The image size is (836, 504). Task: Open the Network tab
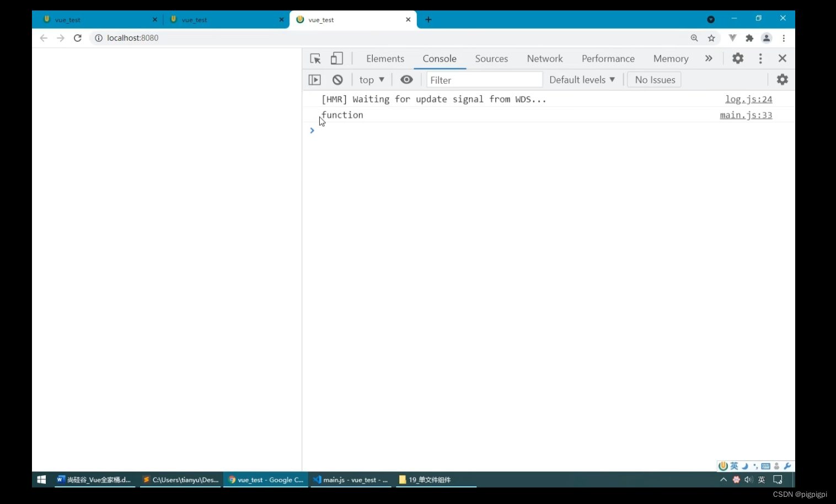(545, 58)
